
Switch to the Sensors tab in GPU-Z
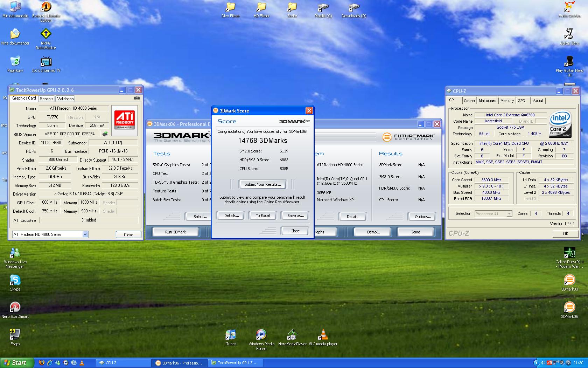pyautogui.click(x=47, y=99)
